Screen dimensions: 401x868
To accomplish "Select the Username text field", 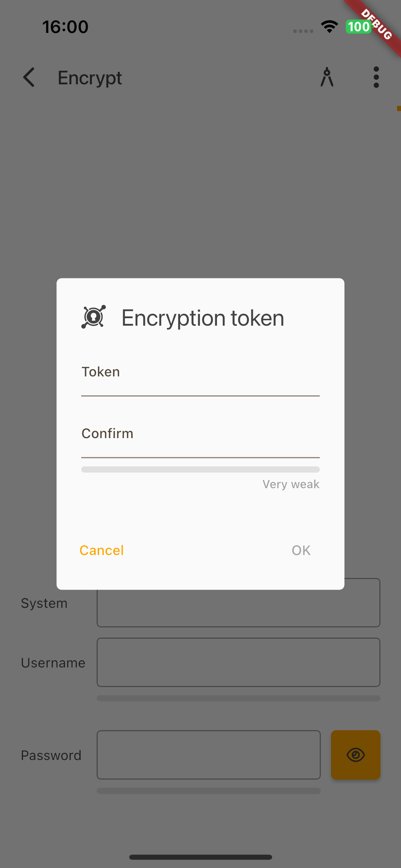I will [238, 662].
